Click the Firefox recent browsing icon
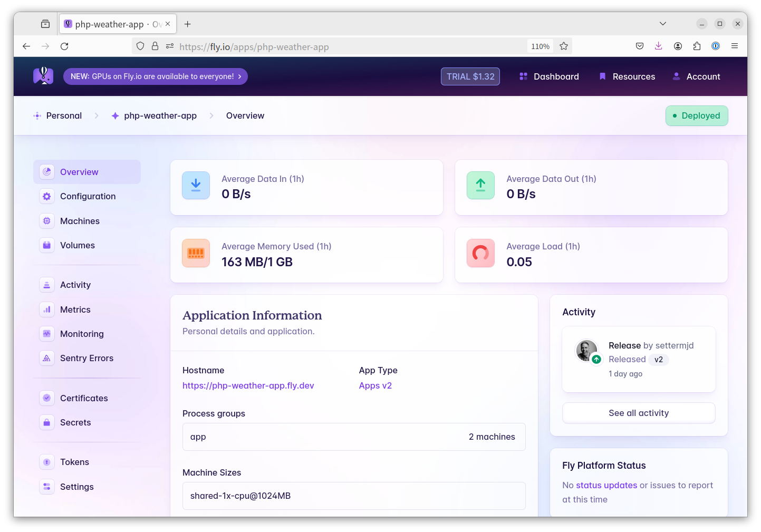This screenshot has width=761, height=532. coord(45,24)
